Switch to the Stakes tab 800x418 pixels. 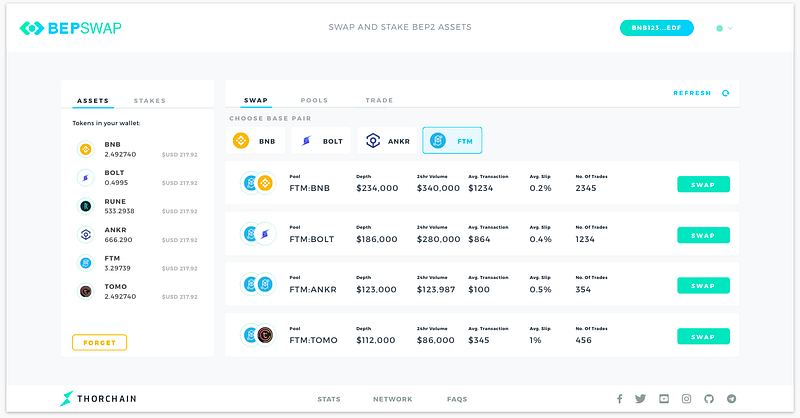pos(149,101)
